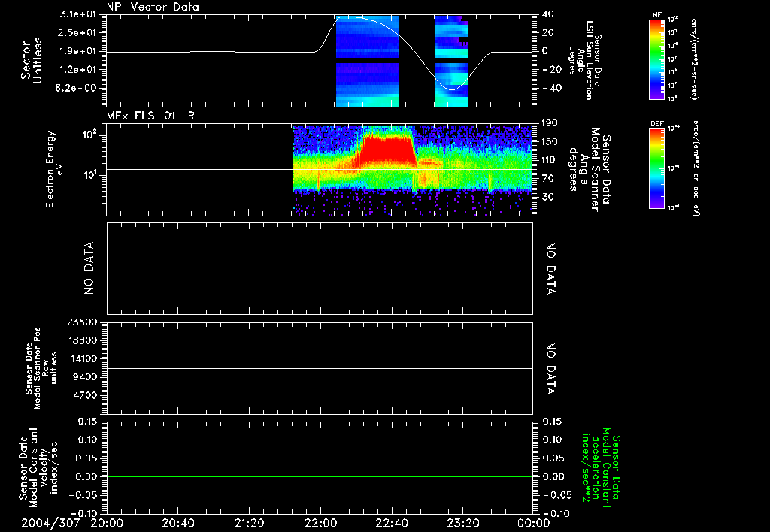
Task: Click the '21:20' time axis label
Action: (249, 523)
